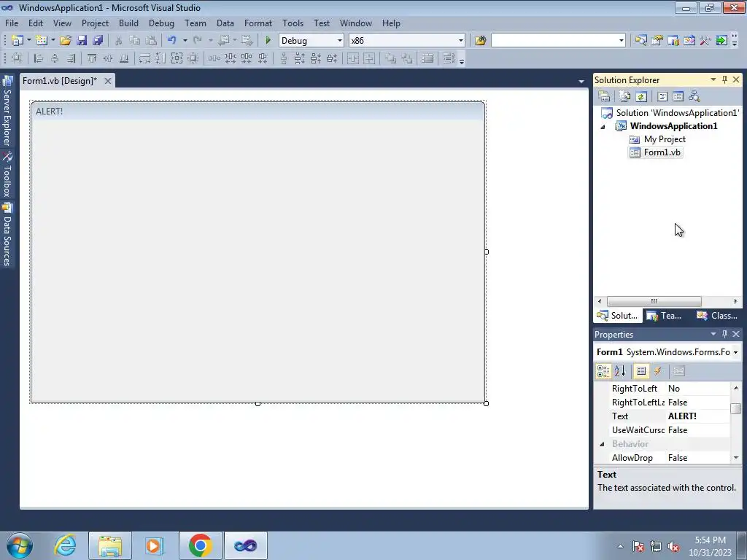Click the Start Page green arrow icon
This screenshot has height=560, width=747.
(721, 41)
